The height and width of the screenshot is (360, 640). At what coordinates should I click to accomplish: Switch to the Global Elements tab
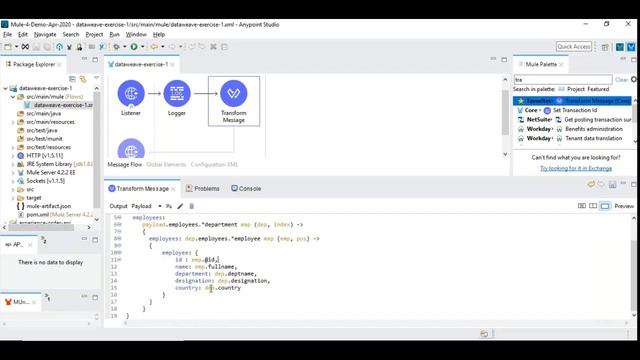pyautogui.click(x=166, y=164)
